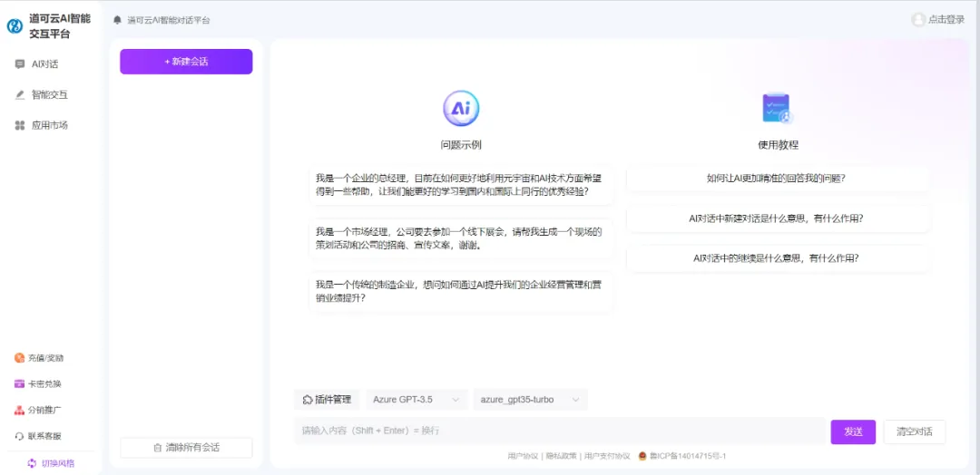The height and width of the screenshot is (475, 980).
Task: Click the 新建会话 new conversation button
Action: (x=186, y=62)
